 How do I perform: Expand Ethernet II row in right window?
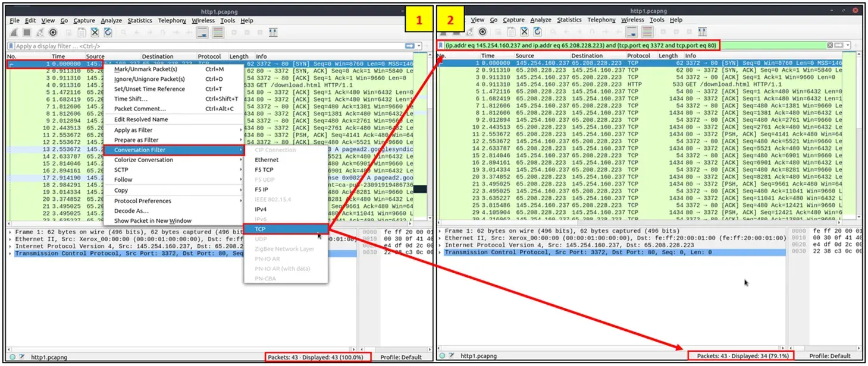coord(441,238)
